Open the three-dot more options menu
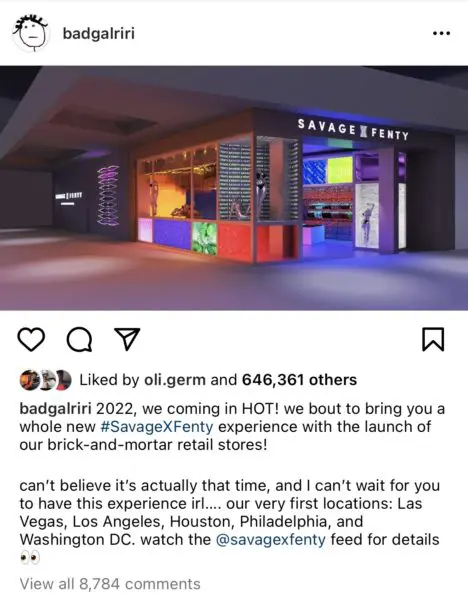The image size is (468, 600). [441, 33]
